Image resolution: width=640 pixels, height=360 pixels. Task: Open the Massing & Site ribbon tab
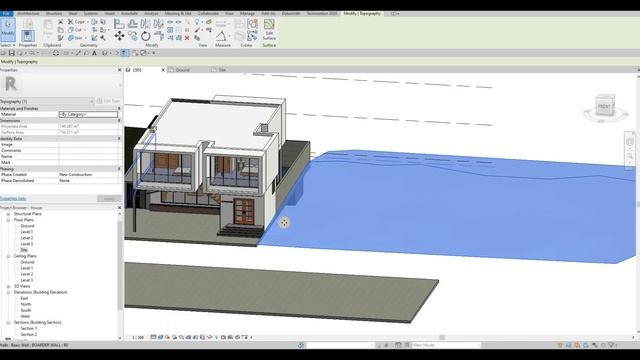[178, 13]
